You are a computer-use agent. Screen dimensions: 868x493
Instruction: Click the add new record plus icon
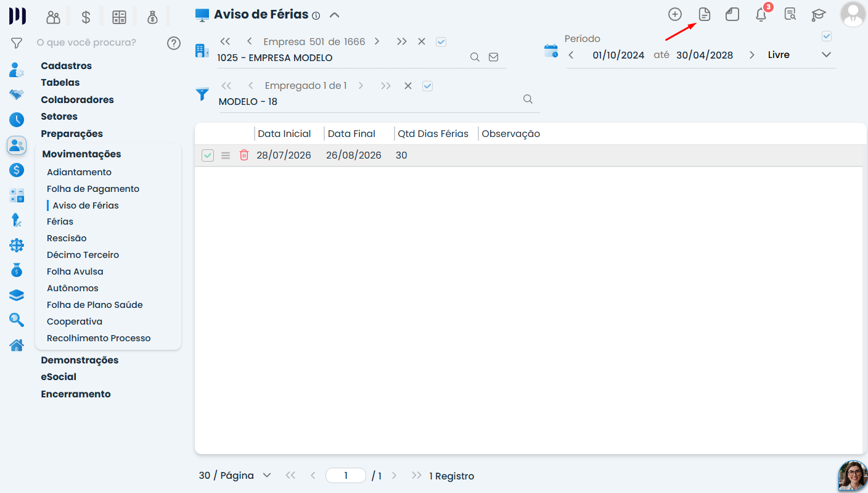[x=675, y=14]
